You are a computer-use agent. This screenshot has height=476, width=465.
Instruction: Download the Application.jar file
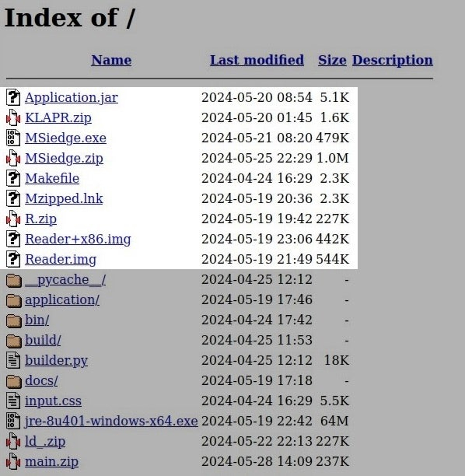[x=71, y=98]
